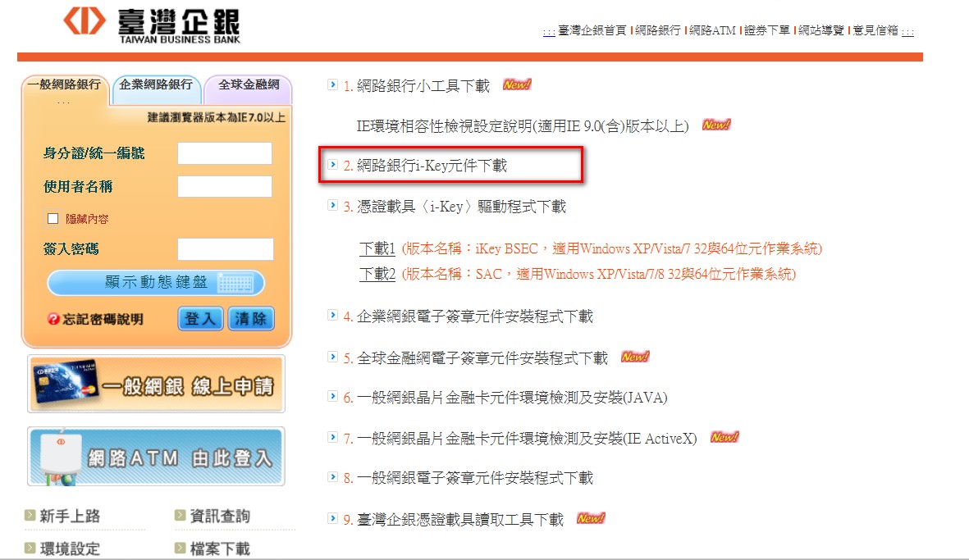Click the red question mark forgot-password icon
The image size is (969, 560).
click(53, 319)
